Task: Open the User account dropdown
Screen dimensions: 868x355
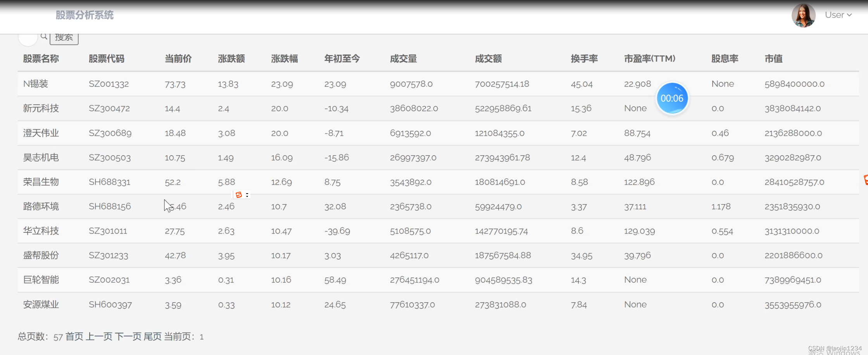Action: 838,15
